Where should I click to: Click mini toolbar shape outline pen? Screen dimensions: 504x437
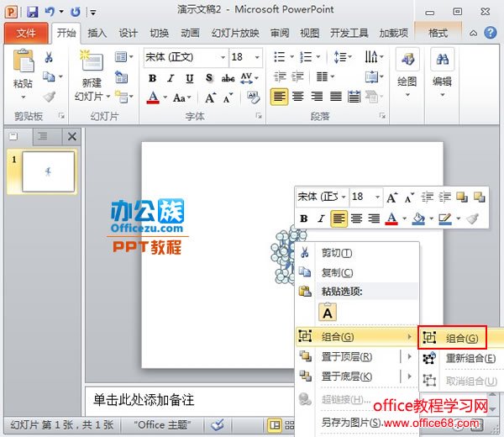click(445, 219)
